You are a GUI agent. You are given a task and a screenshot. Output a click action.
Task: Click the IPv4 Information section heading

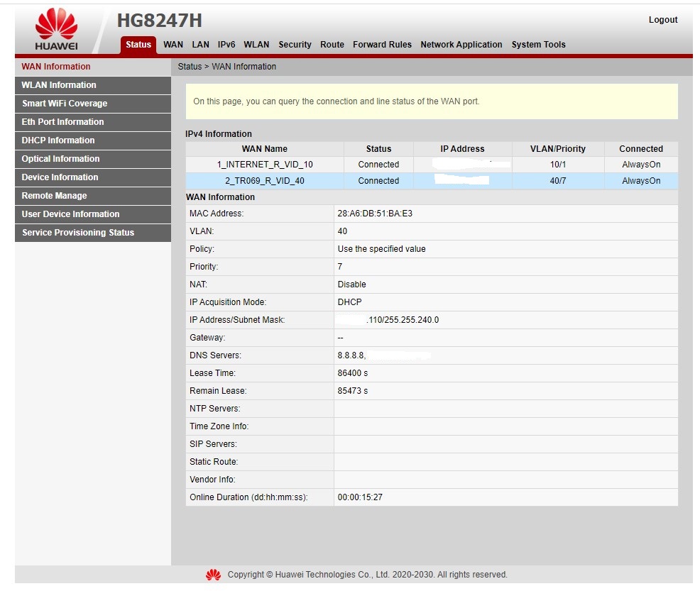coord(219,134)
